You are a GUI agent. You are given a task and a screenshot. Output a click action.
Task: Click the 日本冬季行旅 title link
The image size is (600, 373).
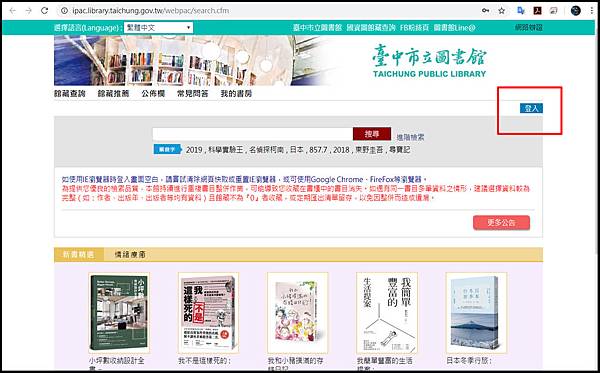(x=469, y=361)
